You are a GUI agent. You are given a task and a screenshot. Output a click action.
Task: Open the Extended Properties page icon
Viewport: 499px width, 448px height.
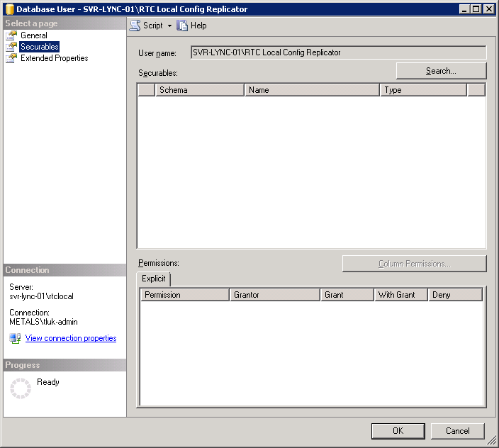coord(11,58)
